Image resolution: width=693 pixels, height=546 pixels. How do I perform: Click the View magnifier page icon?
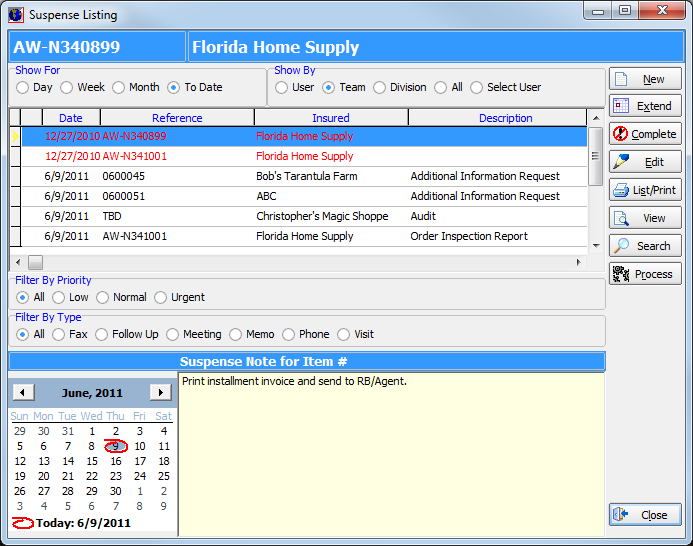(x=621, y=218)
